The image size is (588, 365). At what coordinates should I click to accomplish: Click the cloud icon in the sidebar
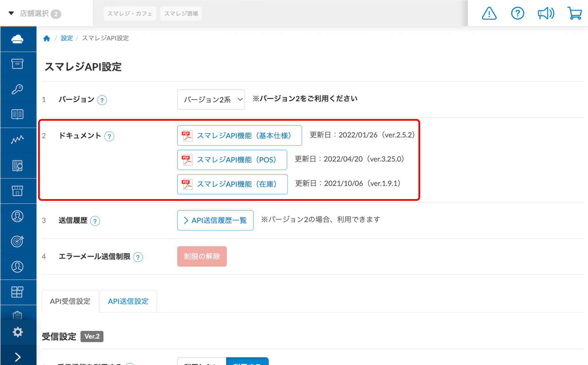point(17,39)
